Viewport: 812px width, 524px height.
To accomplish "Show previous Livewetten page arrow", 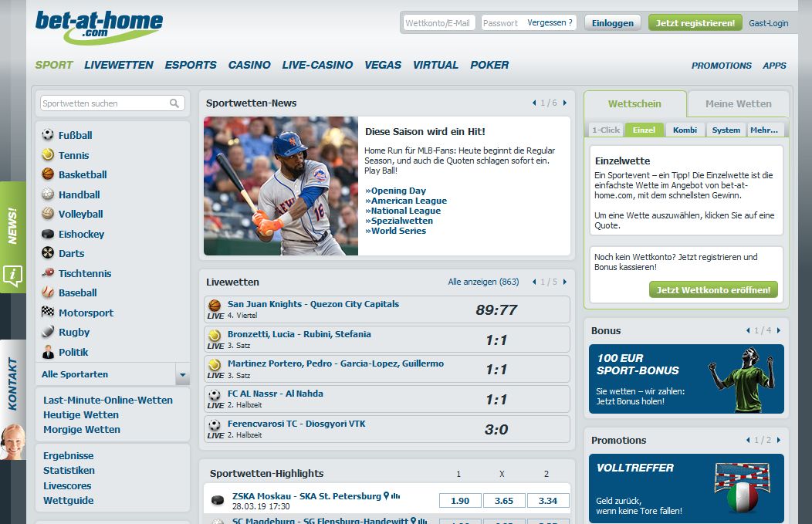I will tap(534, 282).
